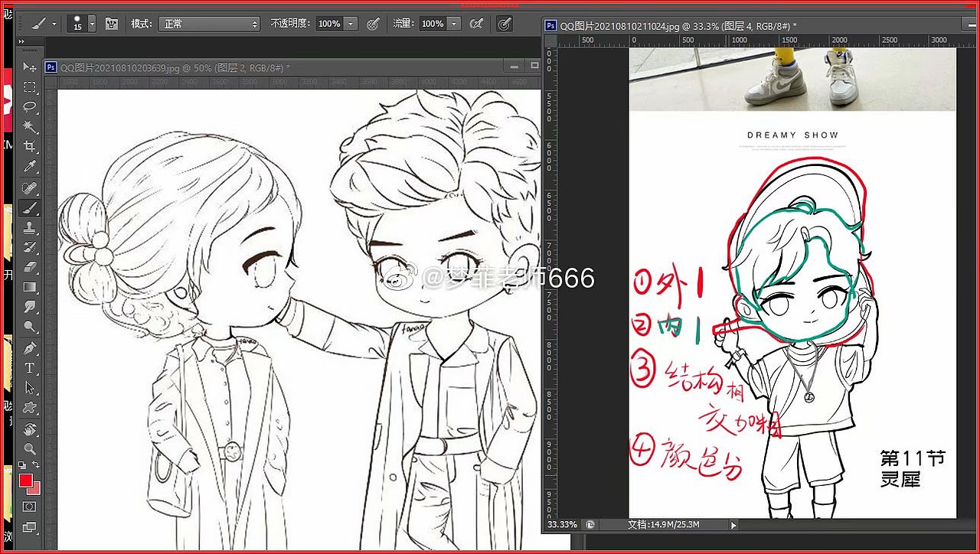Swap foreground and background colors
Screen dimensions: 980x554
(36, 465)
